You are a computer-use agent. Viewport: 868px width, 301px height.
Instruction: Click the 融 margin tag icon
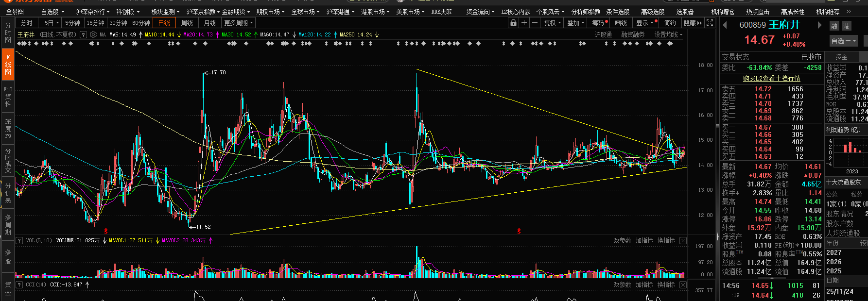coord(834,26)
